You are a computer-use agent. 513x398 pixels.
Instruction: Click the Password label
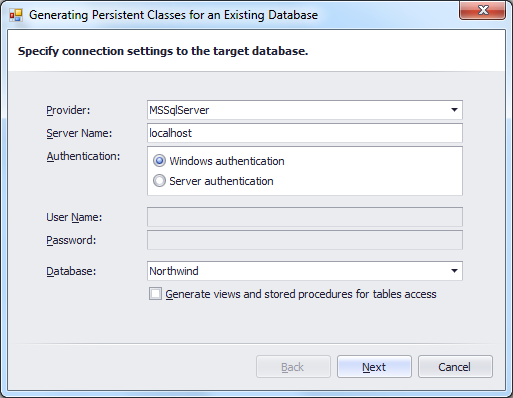tap(71, 240)
